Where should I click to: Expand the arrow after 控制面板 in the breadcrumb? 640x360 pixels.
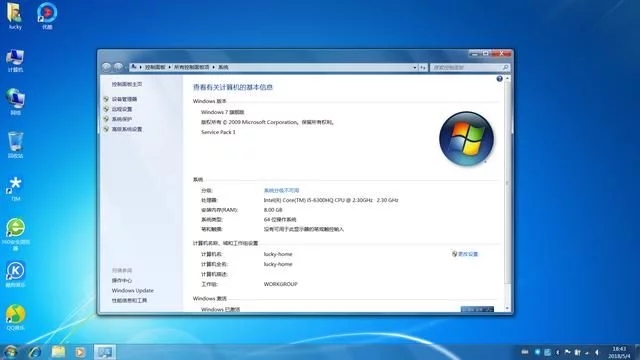169,67
